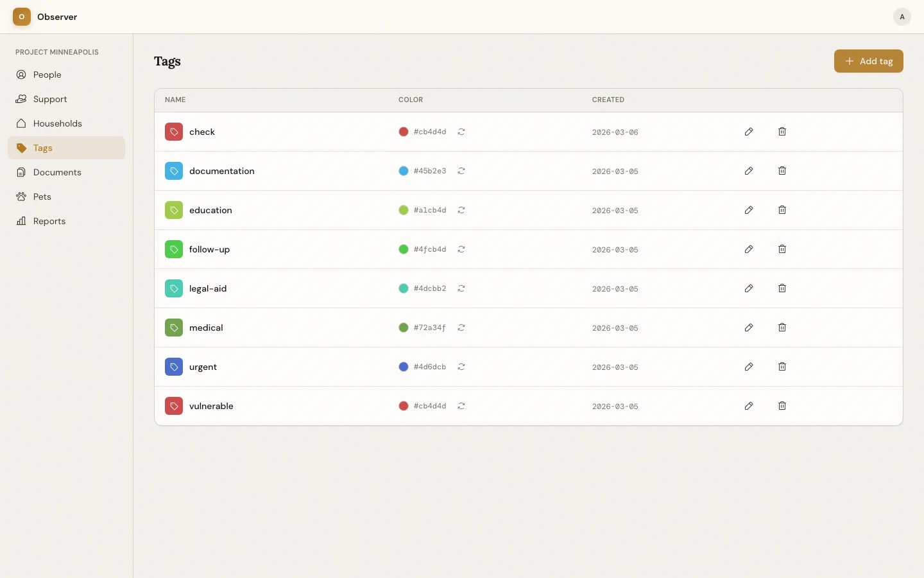Open the Reports section
The width and height of the screenshot is (924, 578).
pos(49,221)
